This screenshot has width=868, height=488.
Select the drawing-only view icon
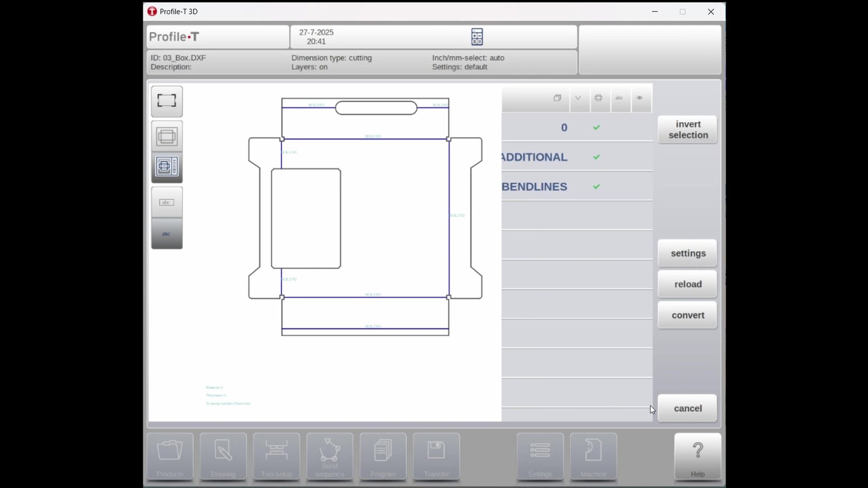167,136
